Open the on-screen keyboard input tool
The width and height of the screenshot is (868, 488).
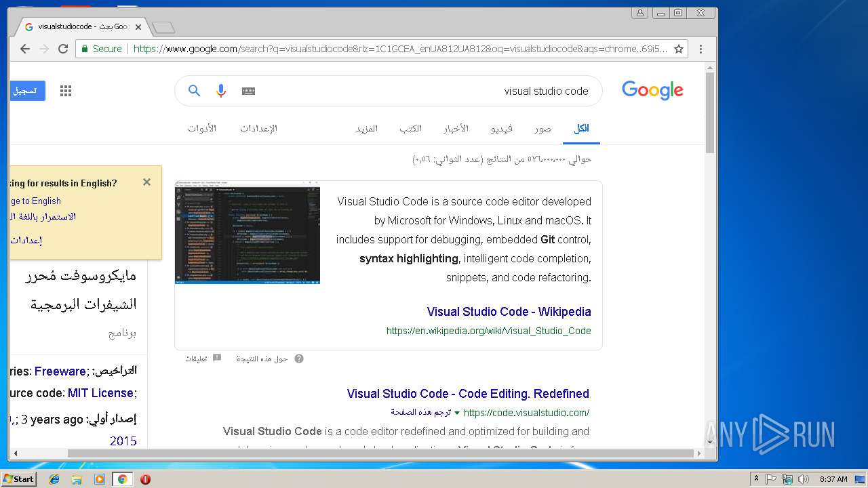point(248,91)
